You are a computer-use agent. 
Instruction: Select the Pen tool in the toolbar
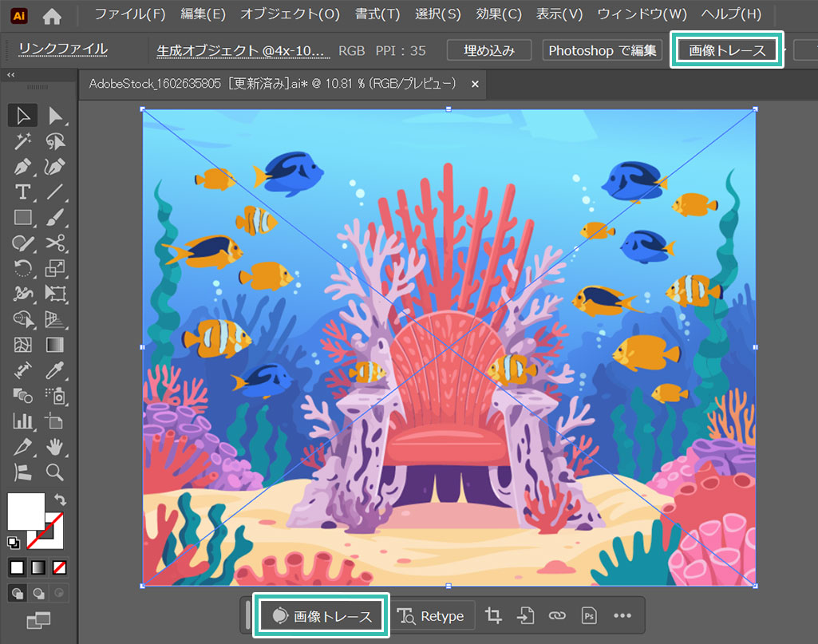(22, 167)
